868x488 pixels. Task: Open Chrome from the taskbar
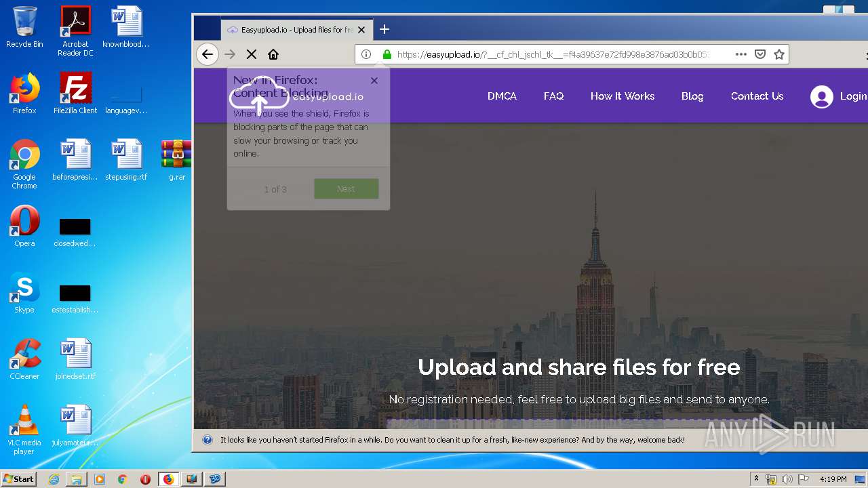pos(123,479)
